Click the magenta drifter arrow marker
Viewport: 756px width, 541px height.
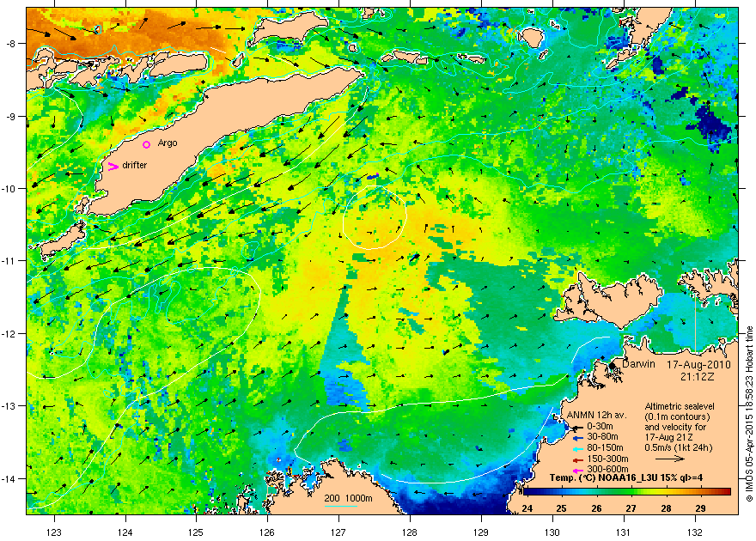tap(113, 167)
